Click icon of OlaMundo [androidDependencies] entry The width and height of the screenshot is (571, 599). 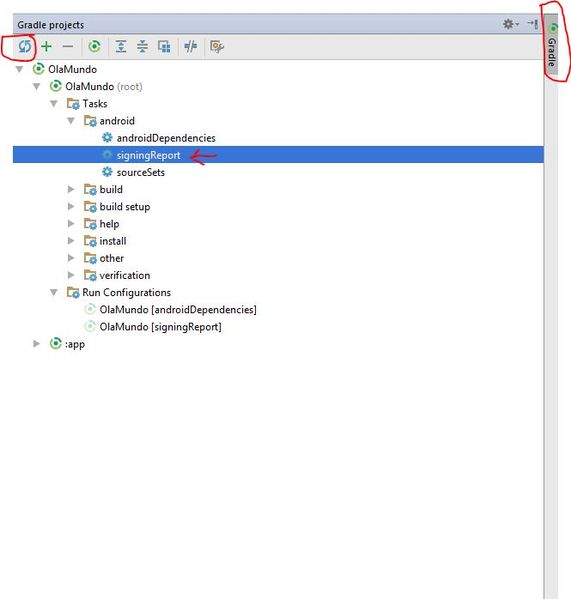pyautogui.click(x=90, y=309)
